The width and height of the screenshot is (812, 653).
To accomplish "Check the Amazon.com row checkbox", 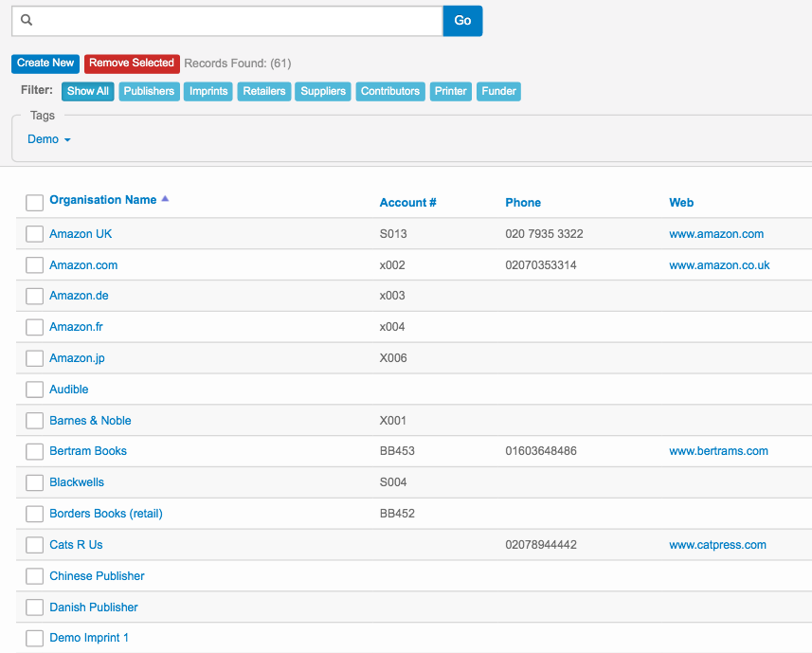I will tap(35, 264).
